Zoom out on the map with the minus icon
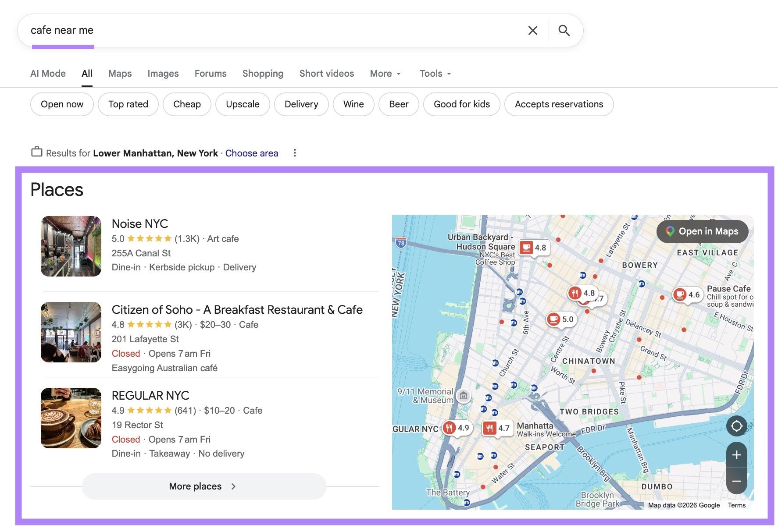Viewport: 778px width, 532px height. click(x=737, y=481)
